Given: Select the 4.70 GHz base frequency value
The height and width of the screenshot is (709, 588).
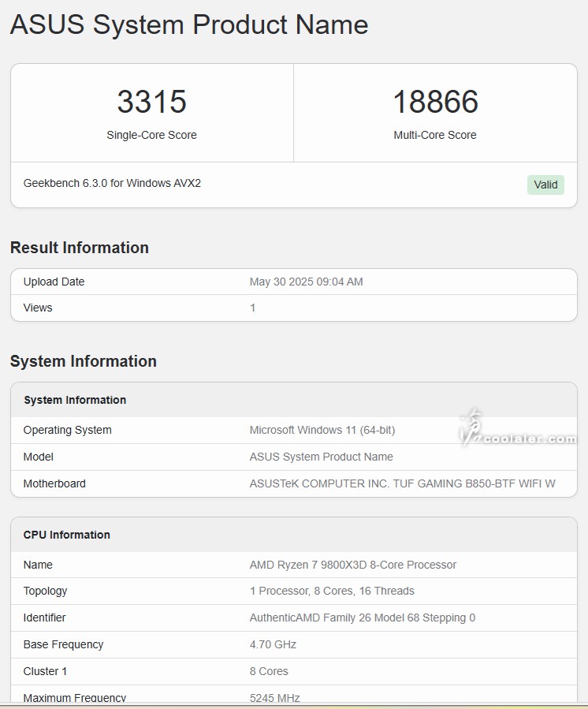Looking at the screenshot, I should point(273,644).
